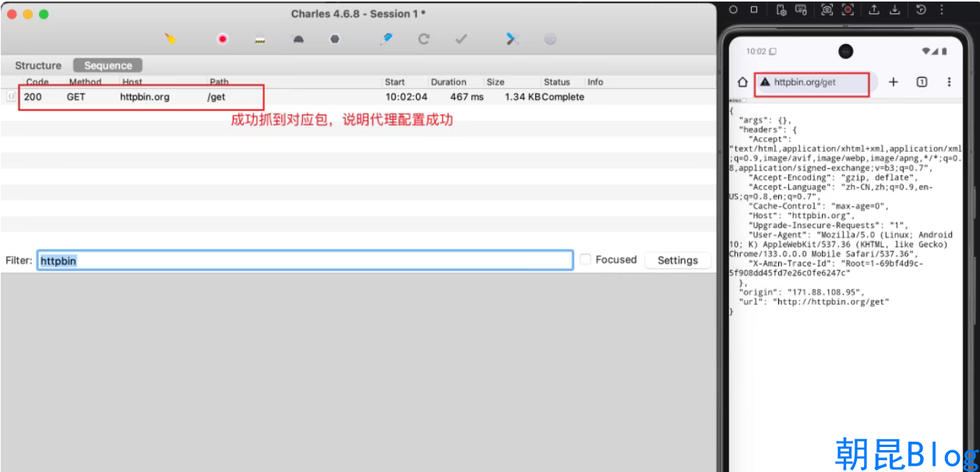Image resolution: width=980 pixels, height=472 pixels.
Task: Click the emulator upload arrow icon
Action: 874,9
